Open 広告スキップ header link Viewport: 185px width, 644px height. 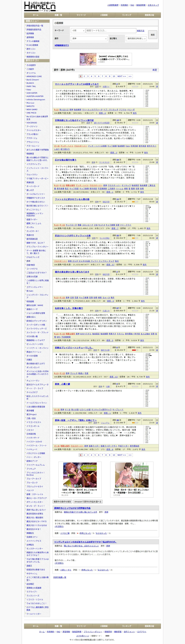coord(153,5)
